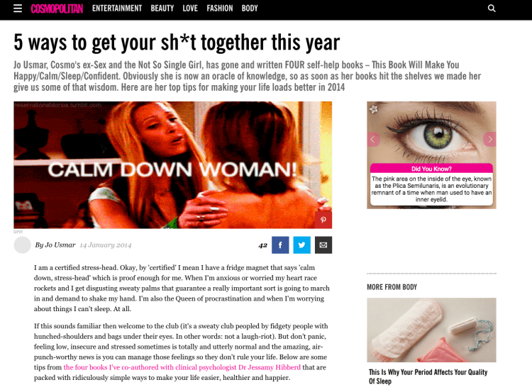The height and width of the screenshot is (392, 532).
Task: Open the Body section
Action: [250, 8]
